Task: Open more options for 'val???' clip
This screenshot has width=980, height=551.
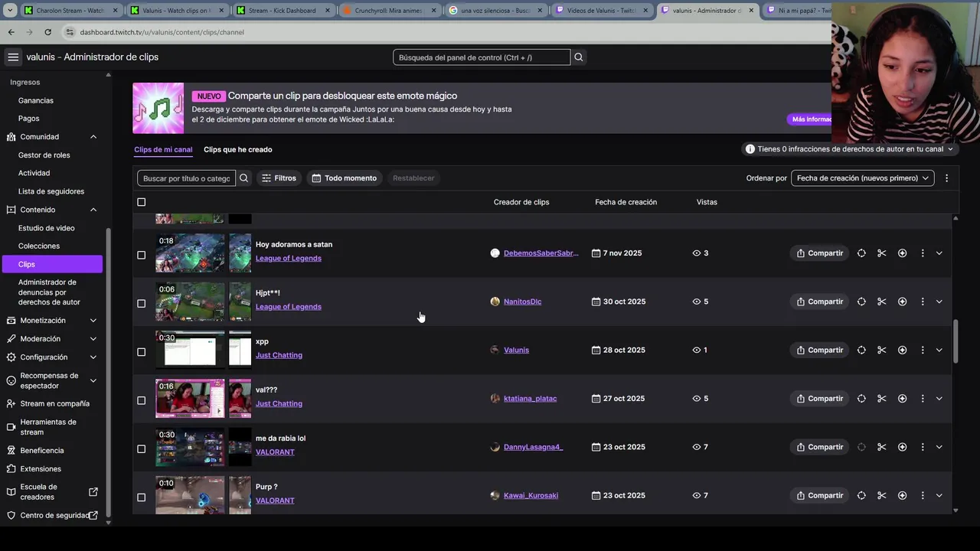Action: click(923, 399)
